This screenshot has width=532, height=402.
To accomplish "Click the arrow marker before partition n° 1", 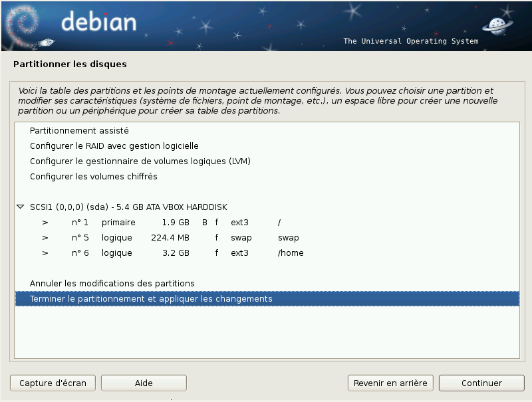I will (45, 223).
